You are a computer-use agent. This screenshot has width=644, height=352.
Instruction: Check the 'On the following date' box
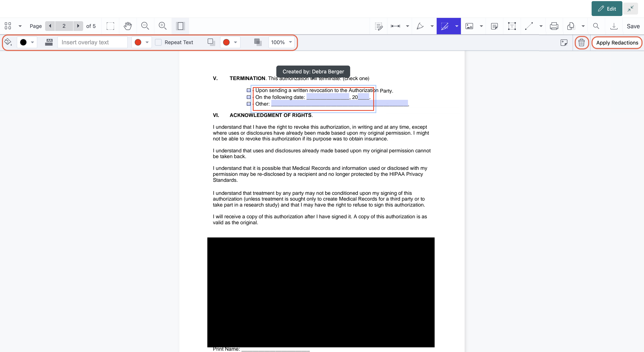(249, 97)
